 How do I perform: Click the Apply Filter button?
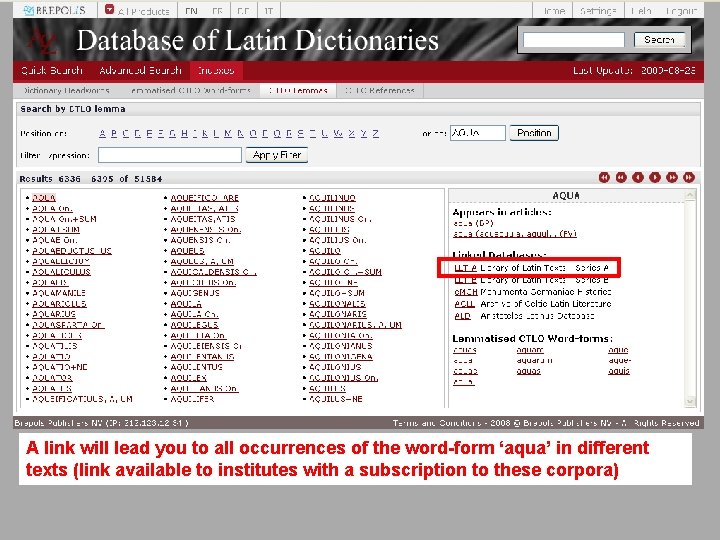tap(276, 155)
